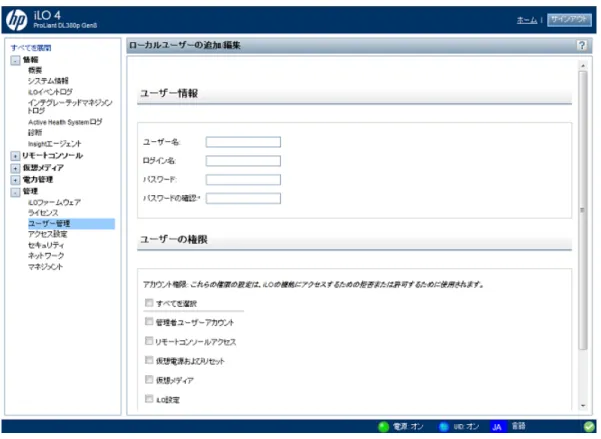Open システム情報 in the sidebar
Image resolution: width=601 pixels, height=439 pixels.
pos(48,81)
